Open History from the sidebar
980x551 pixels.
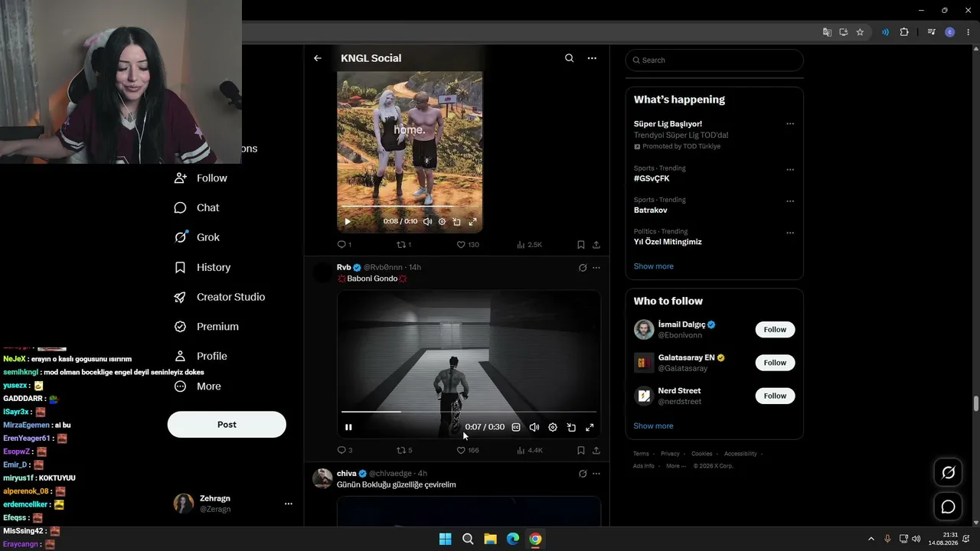pos(203,267)
